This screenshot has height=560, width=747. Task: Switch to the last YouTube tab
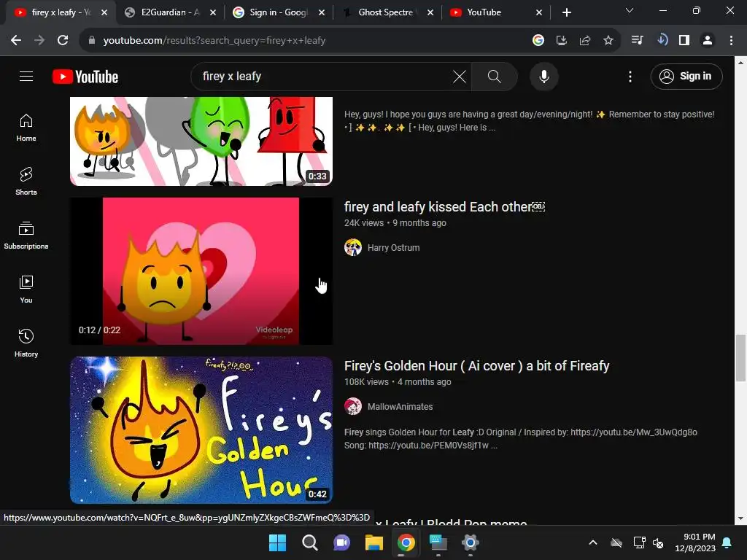495,12
